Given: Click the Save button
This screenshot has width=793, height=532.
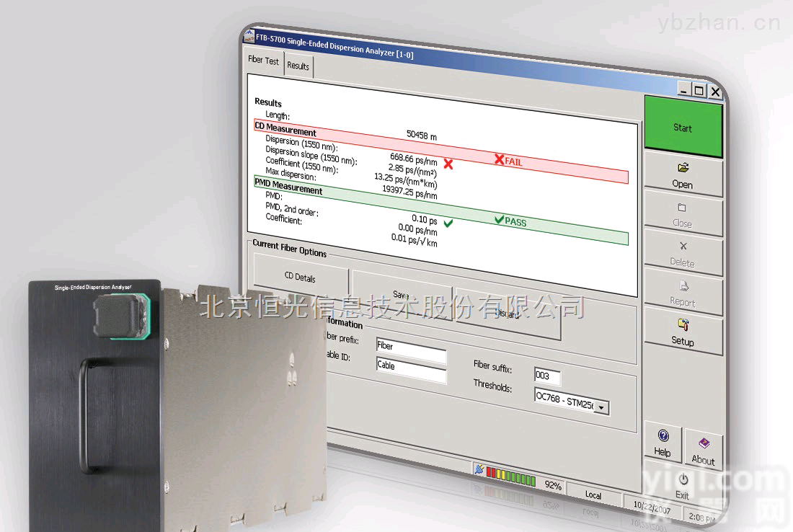Looking at the screenshot, I should pyautogui.click(x=402, y=295).
